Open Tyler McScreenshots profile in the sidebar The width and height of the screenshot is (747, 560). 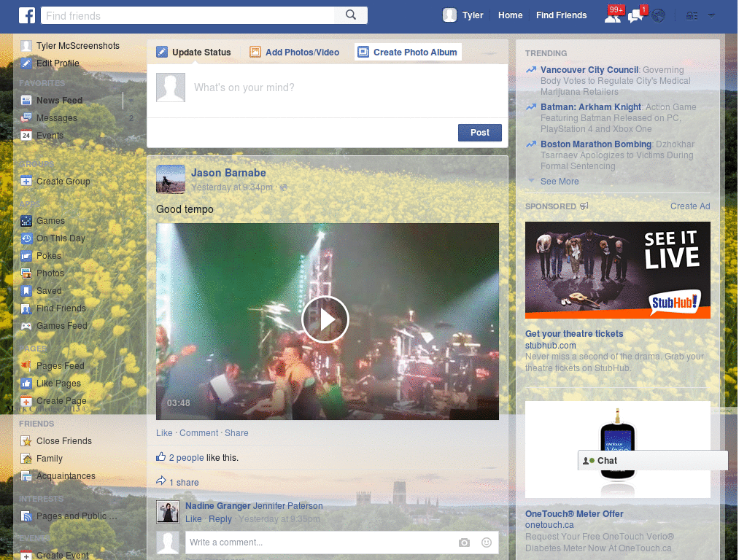pos(70,46)
